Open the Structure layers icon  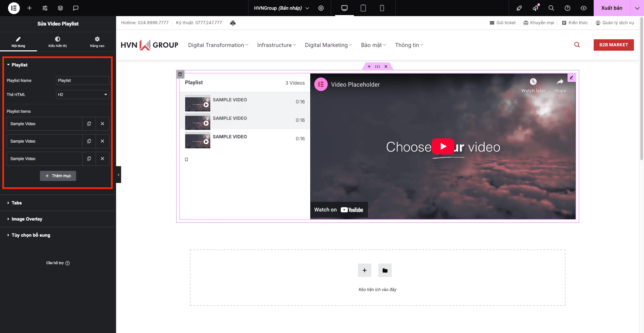[60, 8]
